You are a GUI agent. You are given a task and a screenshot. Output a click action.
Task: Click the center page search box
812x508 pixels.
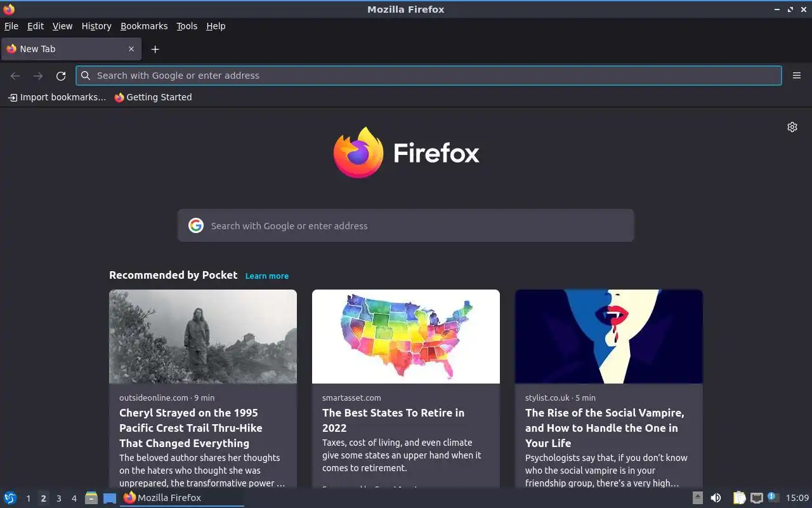(x=406, y=225)
